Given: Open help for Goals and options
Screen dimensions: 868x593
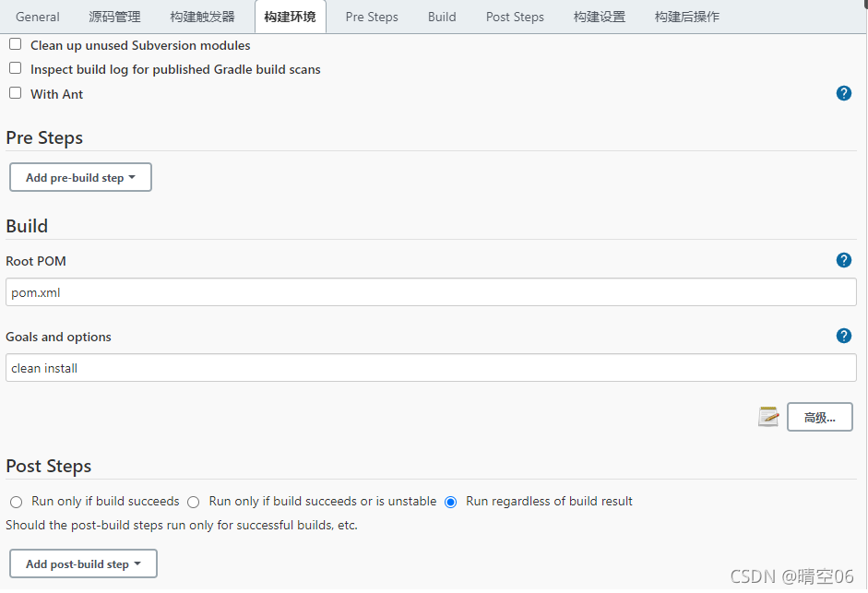Looking at the screenshot, I should pos(843,336).
